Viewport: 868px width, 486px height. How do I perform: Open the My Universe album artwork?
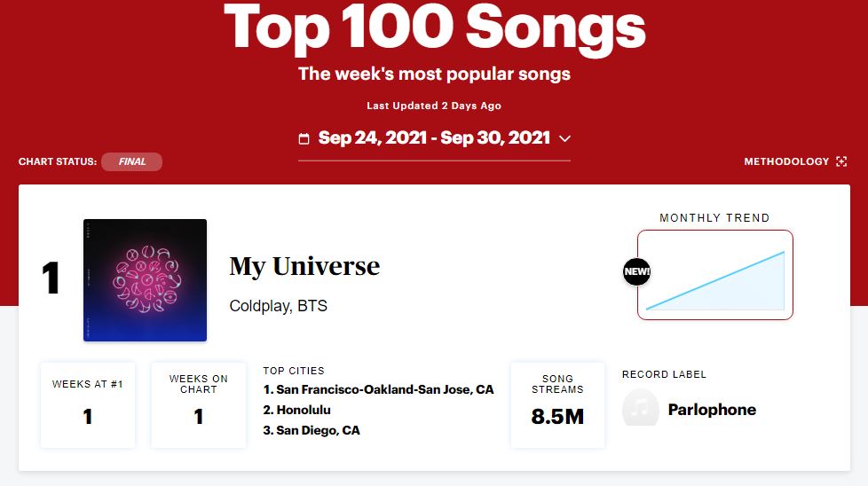click(145, 280)
